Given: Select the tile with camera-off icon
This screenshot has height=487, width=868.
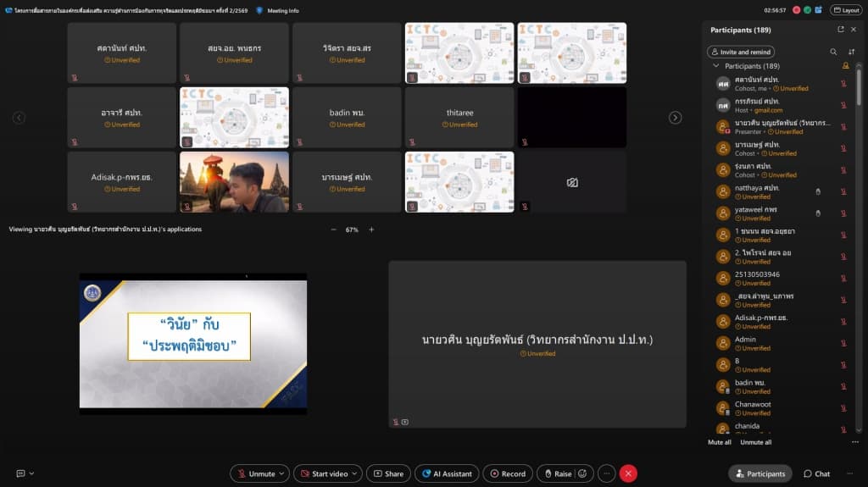Looking at the screenshot, I should [x=572, y=182].
